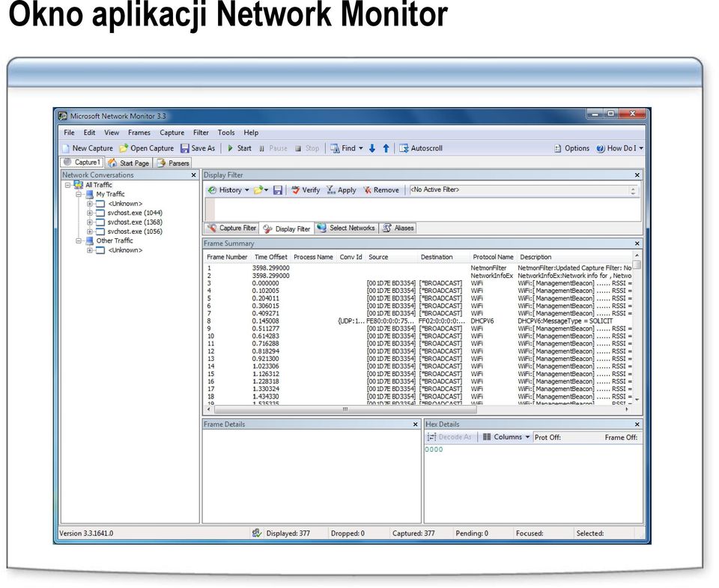Pause the capture

[x=273, y=148]
